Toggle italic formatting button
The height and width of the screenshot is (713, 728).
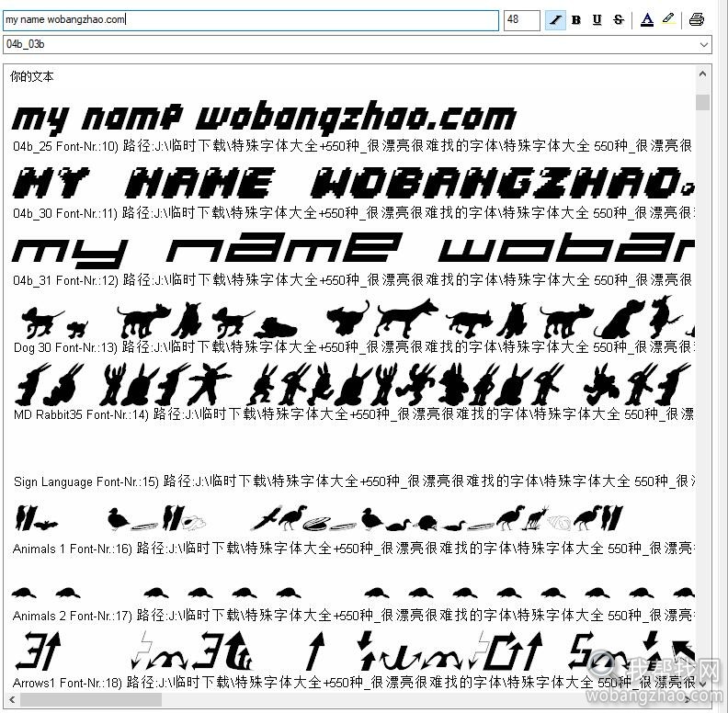point(555,20)
